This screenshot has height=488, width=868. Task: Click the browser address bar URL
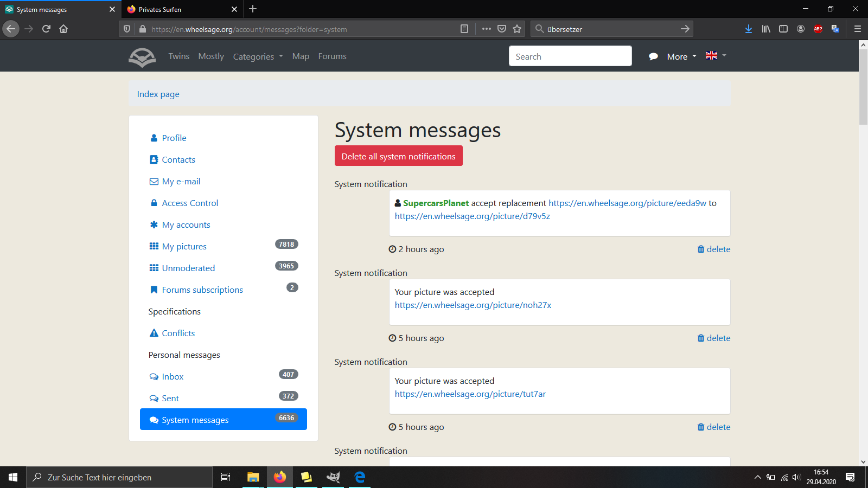(249, 29)
